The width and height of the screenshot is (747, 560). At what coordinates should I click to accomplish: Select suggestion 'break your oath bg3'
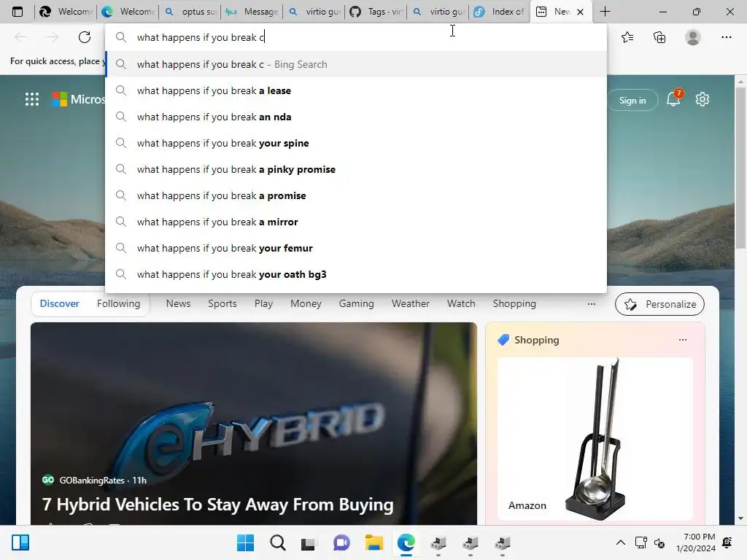(x=356, y=274)
